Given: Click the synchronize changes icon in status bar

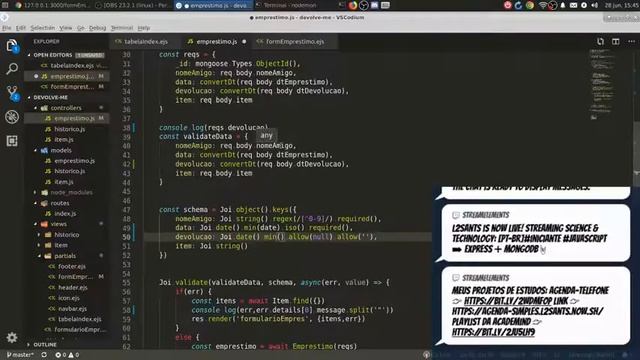Looking at the screenshot, I should point(44,355).
